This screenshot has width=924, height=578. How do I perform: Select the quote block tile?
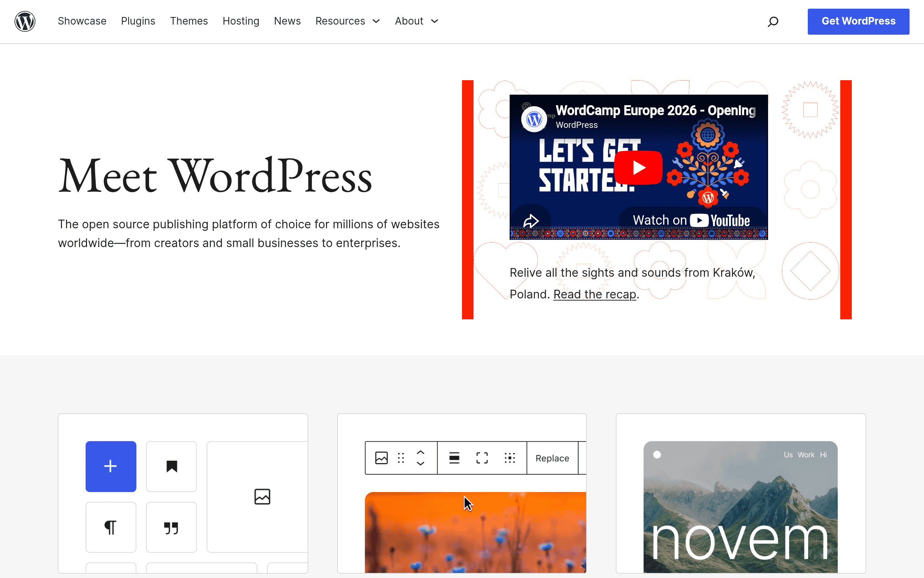click(171, 527)
